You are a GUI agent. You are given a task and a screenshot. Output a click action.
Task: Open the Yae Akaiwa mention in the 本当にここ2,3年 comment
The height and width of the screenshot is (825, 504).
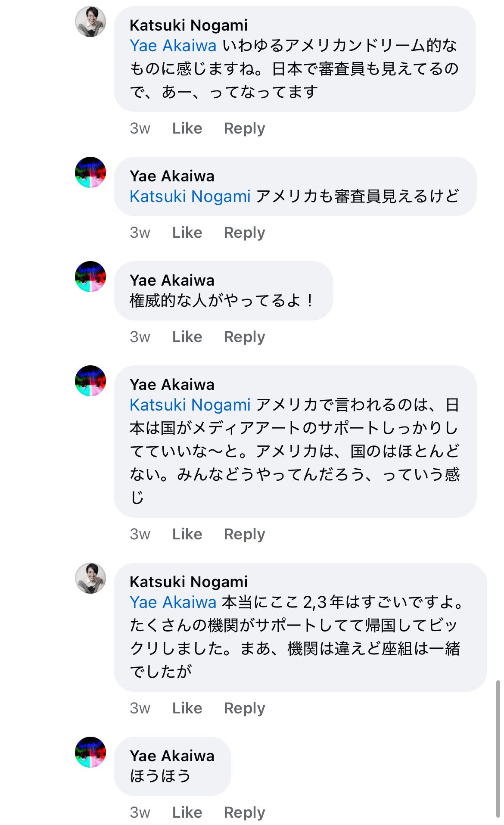click(173, 602)
